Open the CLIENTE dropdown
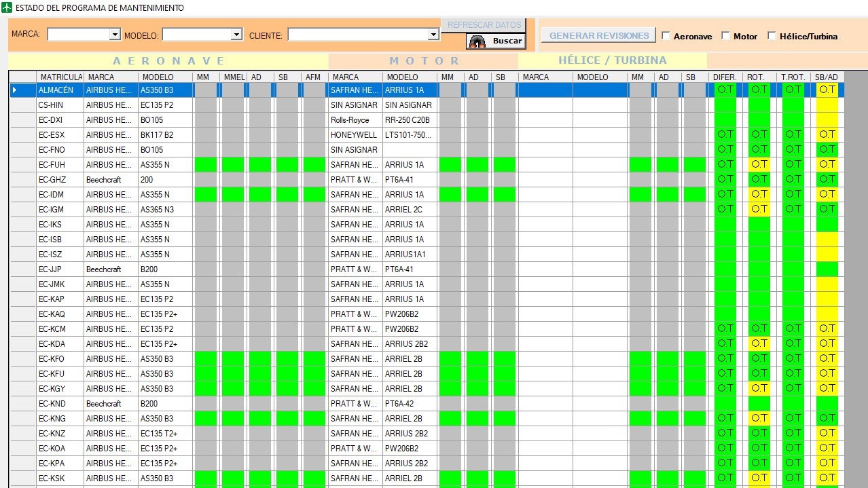 click(x=433, y=35)
